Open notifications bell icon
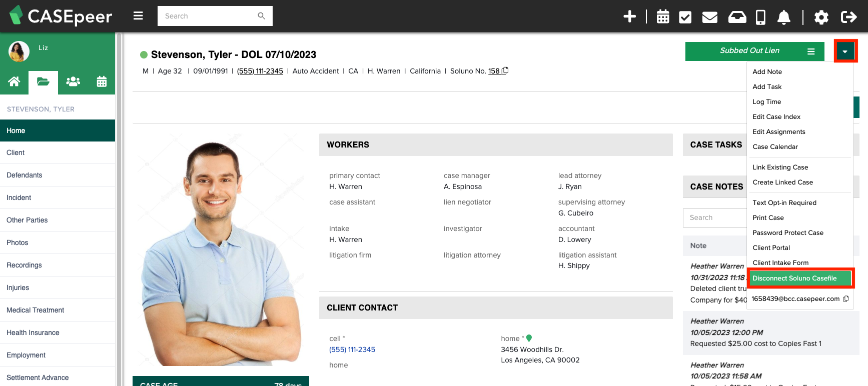868x386 pixels. 784,17
